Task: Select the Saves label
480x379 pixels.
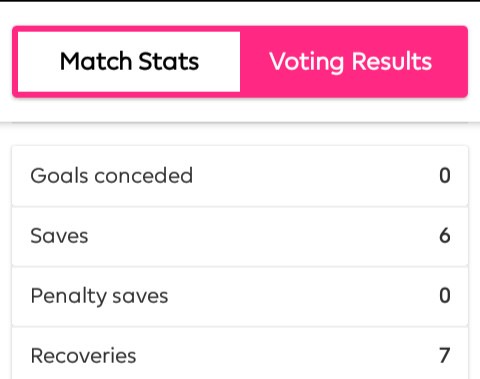Action: pos(59,236)
